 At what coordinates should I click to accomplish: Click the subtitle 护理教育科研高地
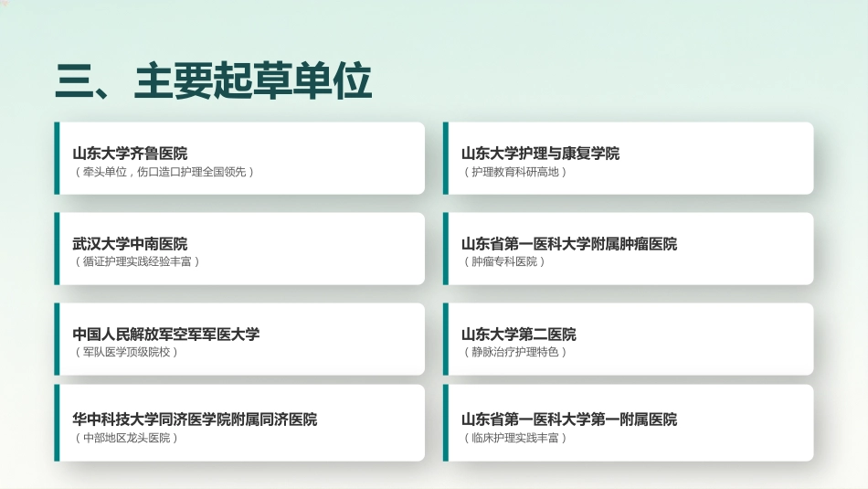pyautogui.click(x=514, y=172)
